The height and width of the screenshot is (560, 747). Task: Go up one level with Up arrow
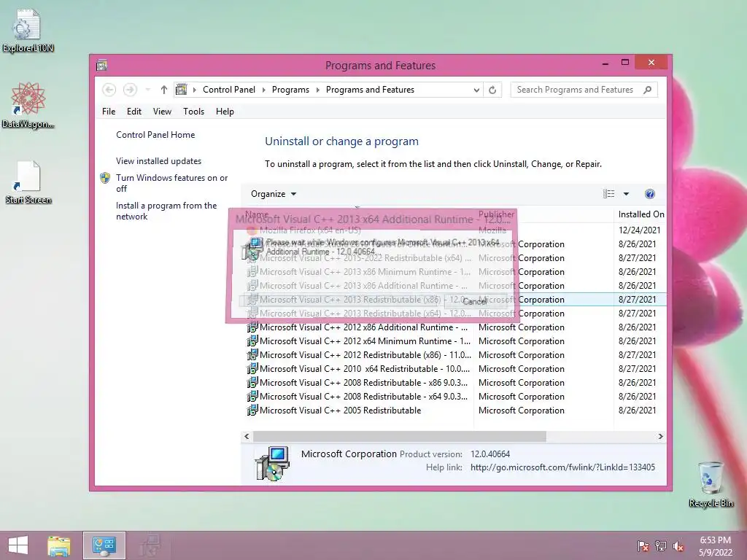[x=164, y=90]
